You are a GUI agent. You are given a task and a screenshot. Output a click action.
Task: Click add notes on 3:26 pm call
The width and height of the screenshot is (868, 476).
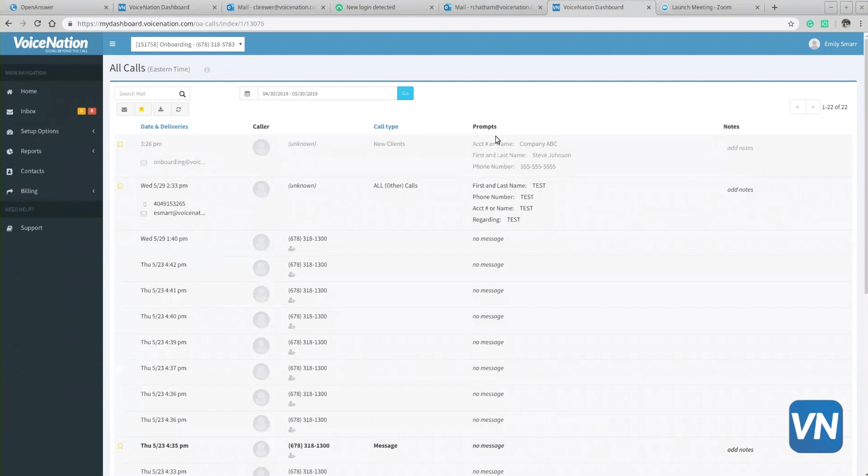point(740,148)
